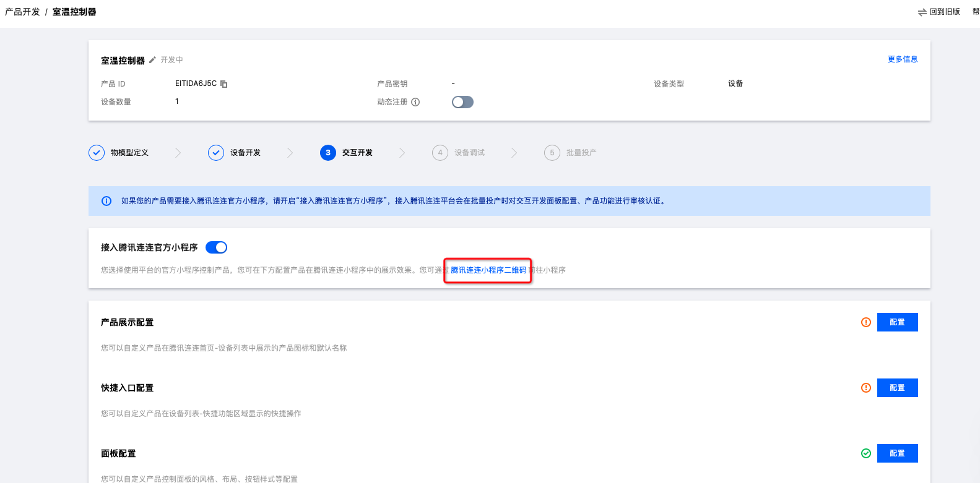Click 配置 button for 产品展示配置
Screen dimensions: 980x483
coord(897,322)
